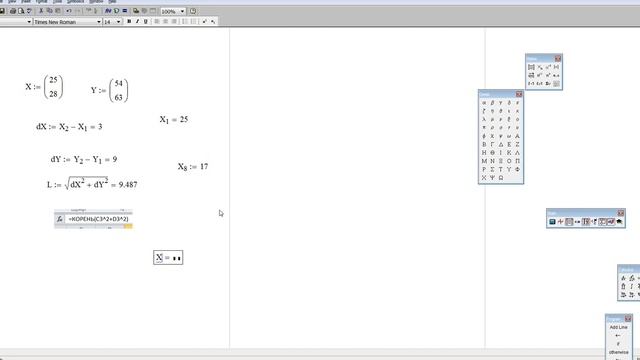Insert capital Psi Ψ from Greek palette
Image resolution: width=640 pixels, height=360 pixels.
pos(492,178)
